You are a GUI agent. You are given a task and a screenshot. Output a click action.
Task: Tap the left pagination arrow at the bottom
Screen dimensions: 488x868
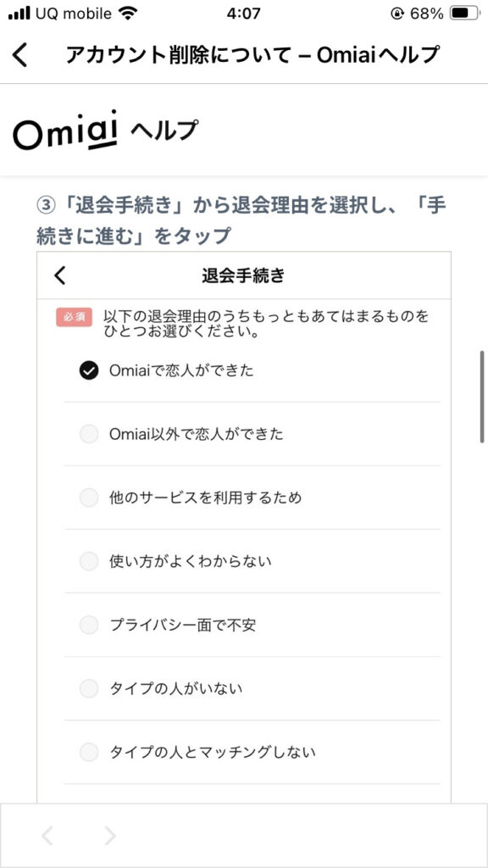(47, 836)
